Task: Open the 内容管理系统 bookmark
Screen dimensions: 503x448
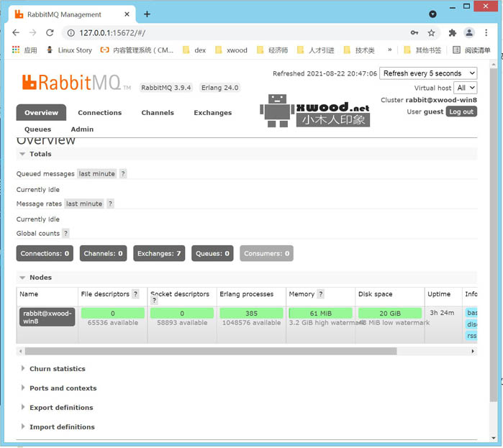Action: coord(137,50)
